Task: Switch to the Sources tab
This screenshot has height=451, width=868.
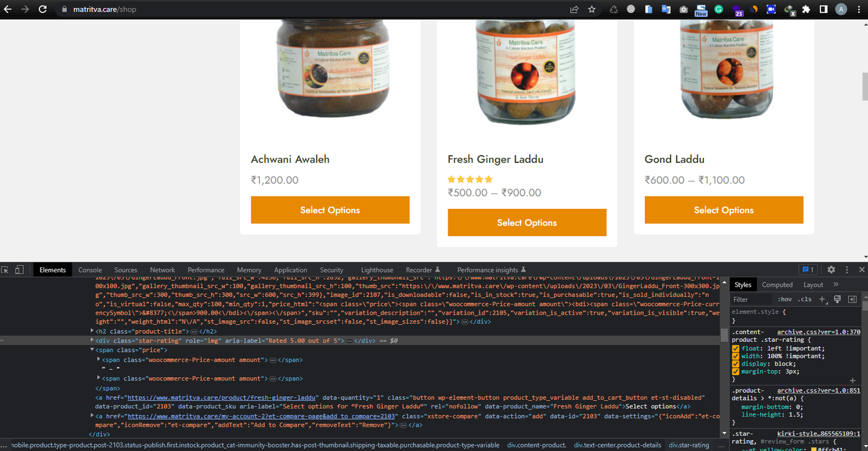Action: point(125,270)
